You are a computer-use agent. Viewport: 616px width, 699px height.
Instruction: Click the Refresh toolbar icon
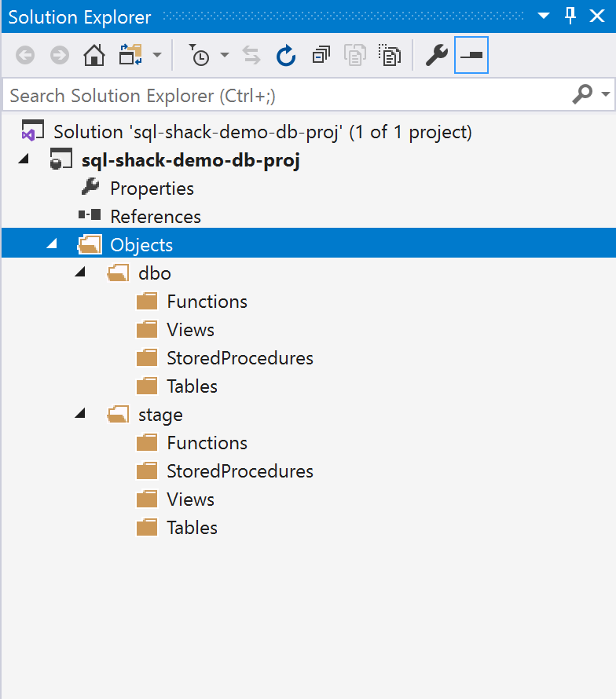(x=285, y=55)
